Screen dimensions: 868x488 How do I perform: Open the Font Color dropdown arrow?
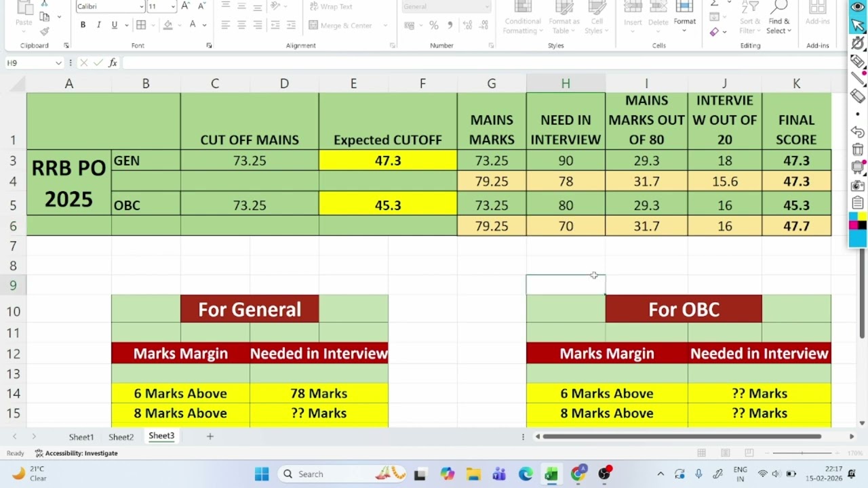coord(204,25)
